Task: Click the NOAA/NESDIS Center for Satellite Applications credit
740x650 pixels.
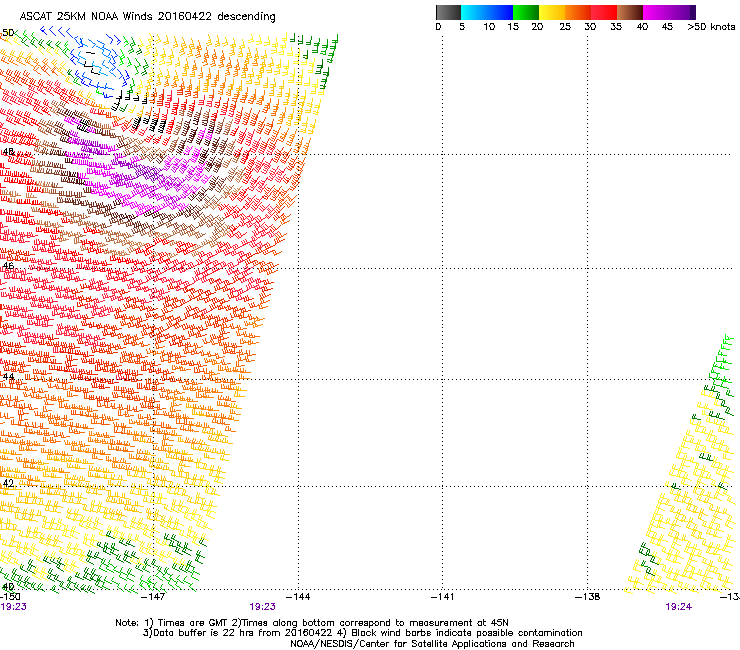Action: point(432,644)
